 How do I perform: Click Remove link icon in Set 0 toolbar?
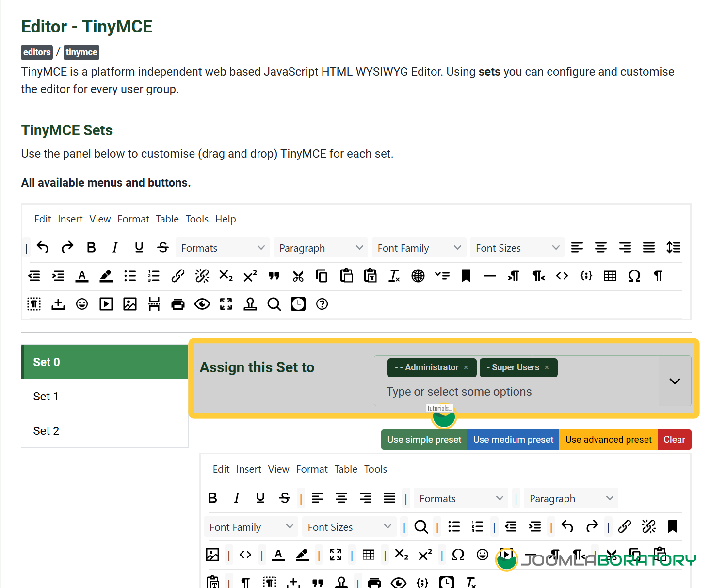649,527
